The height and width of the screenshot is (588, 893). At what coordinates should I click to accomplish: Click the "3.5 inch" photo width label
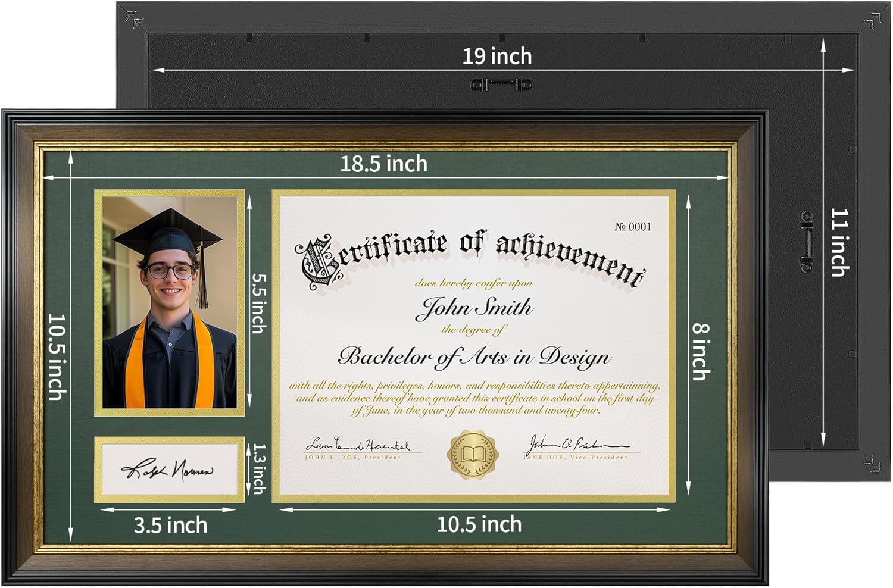coord(170,526)
